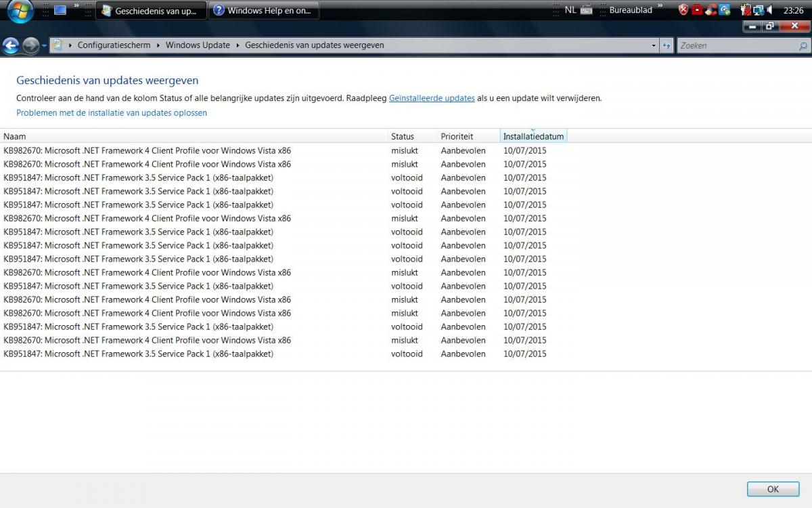812x508 pixels.
Task: Open the power plug tray icon
Action: pos(746,10)
